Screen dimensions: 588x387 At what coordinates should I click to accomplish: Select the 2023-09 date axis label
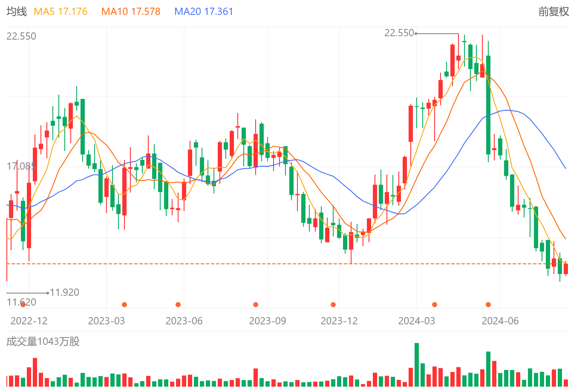[x=268, y=321]
